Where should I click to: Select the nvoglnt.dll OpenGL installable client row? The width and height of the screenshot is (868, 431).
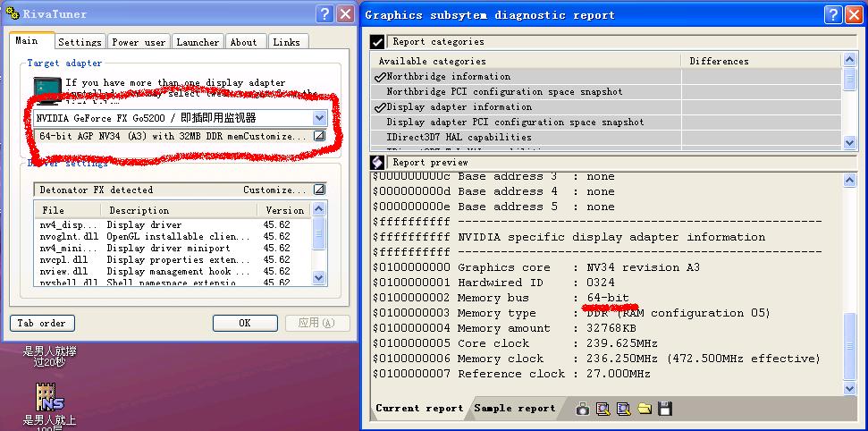tap(173, 237)
